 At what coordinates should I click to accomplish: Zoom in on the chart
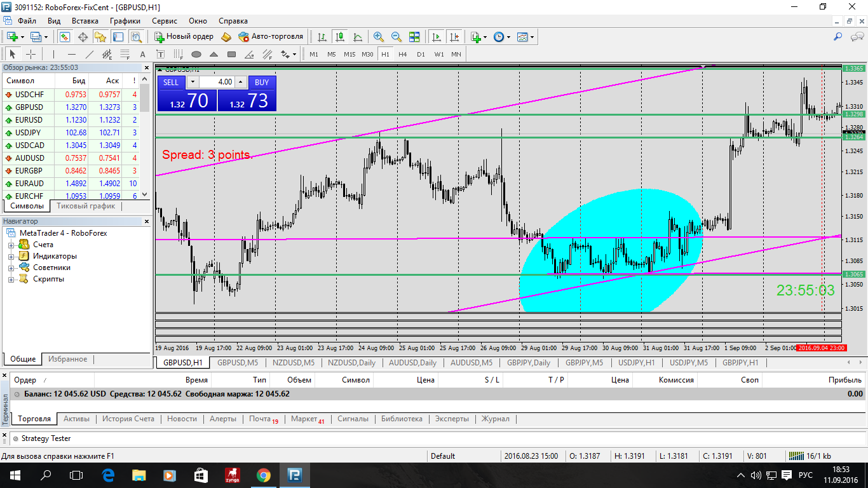pos(379,37)
